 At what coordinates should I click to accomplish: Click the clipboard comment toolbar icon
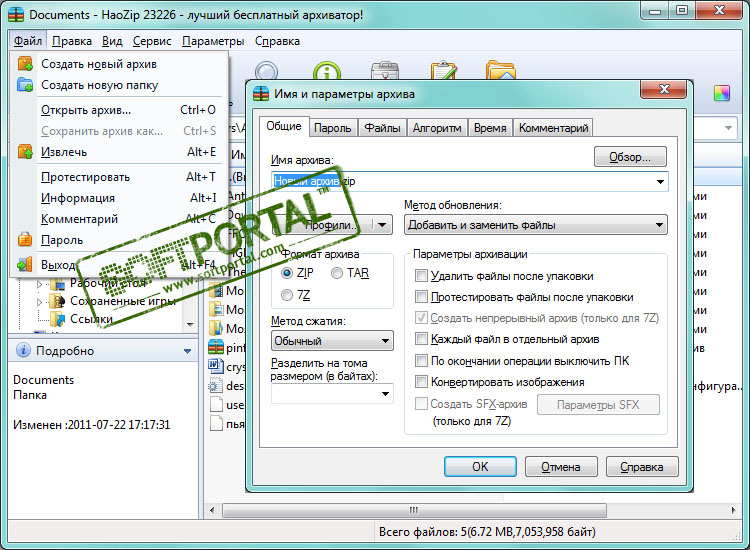pyautogui.click(x=444, y=70)
